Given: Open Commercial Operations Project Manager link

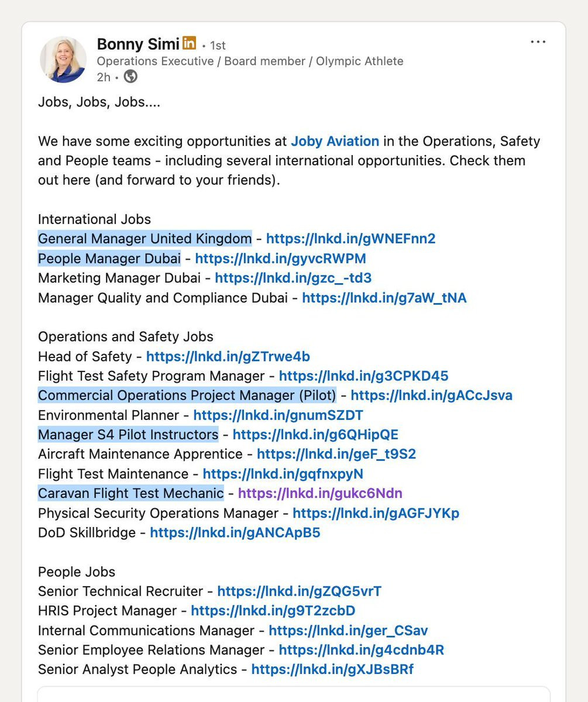Looking at the screenshot, I should [x=432, y=395].
